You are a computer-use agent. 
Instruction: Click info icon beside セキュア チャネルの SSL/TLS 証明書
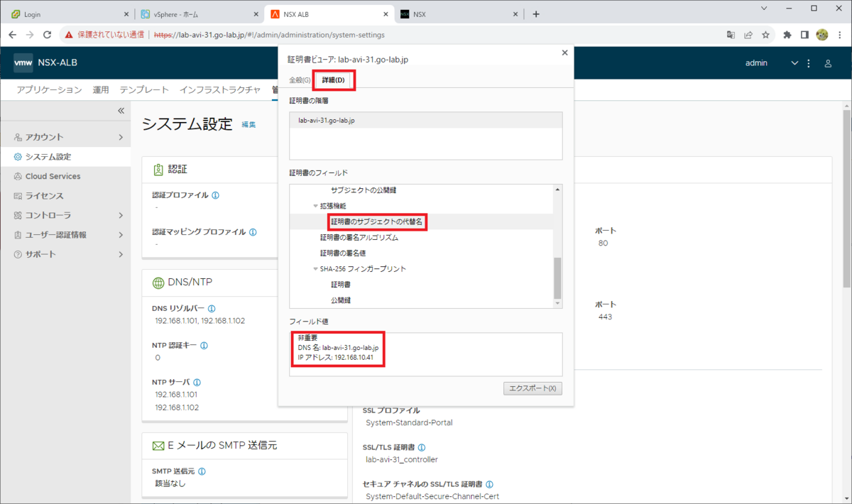[490, 484]
